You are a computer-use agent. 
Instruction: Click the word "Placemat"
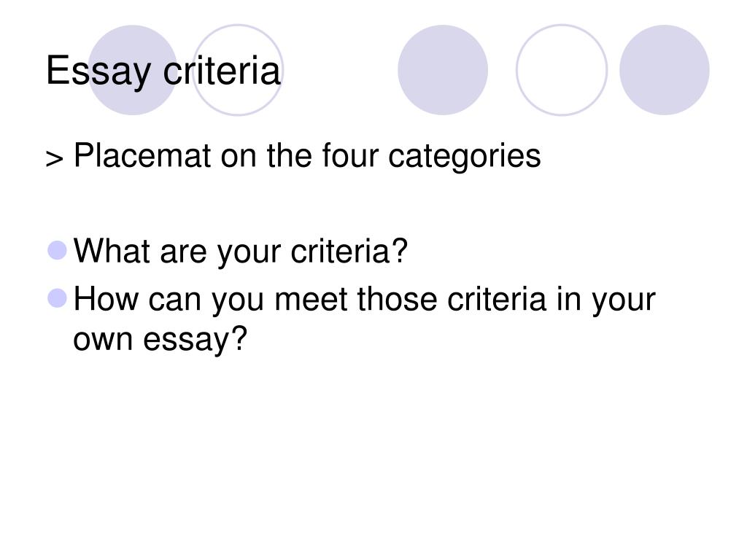pos(142,156)
